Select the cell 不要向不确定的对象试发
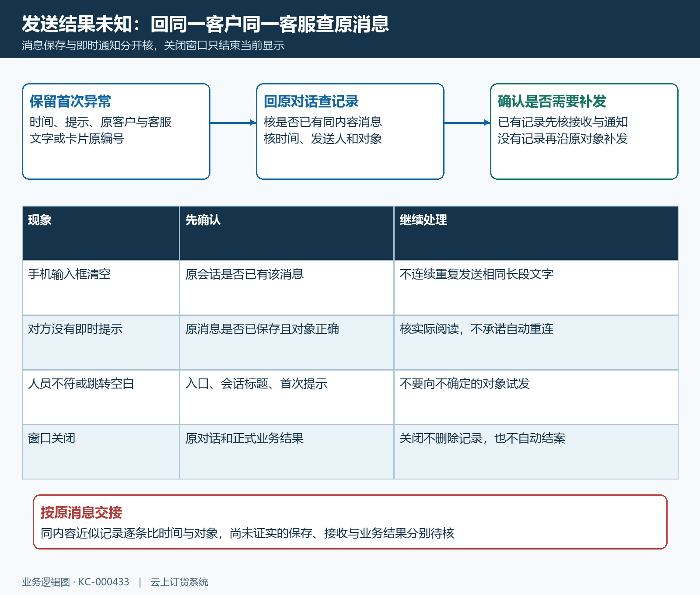This screenshot has width=700, height=595. click(x=536, y=397)
